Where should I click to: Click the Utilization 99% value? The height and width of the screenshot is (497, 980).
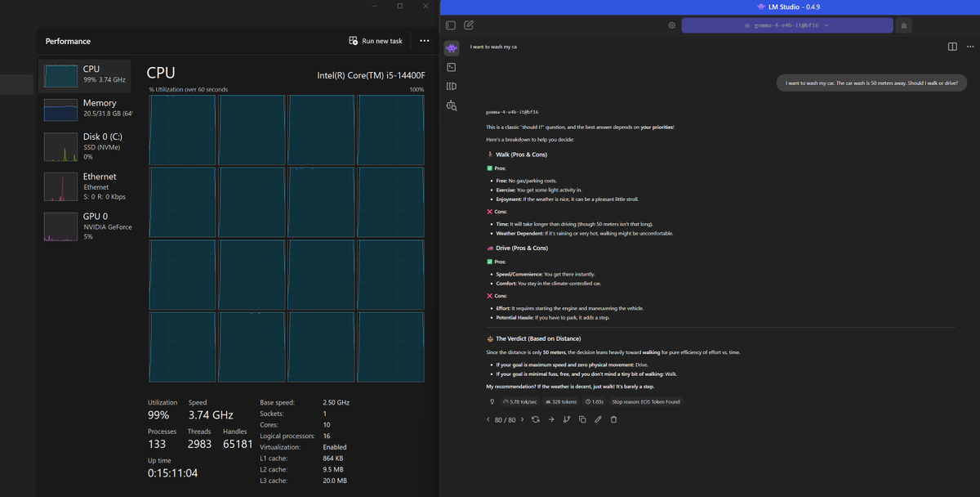point(158,415)
